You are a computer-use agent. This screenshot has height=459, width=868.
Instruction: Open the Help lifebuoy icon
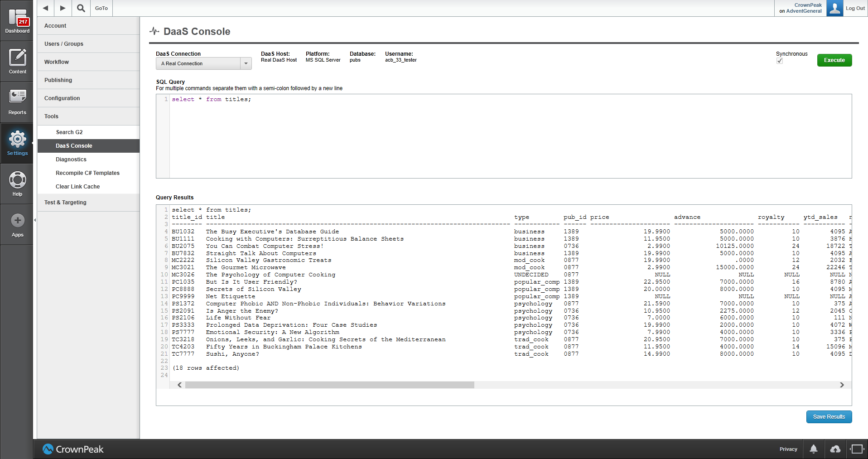click(17, 184)
